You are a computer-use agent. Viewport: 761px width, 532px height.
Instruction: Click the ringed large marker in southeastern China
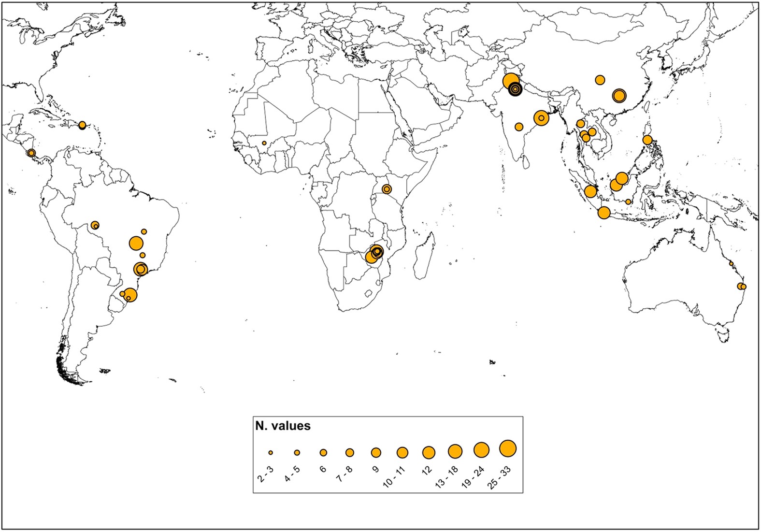click(619, 96)
